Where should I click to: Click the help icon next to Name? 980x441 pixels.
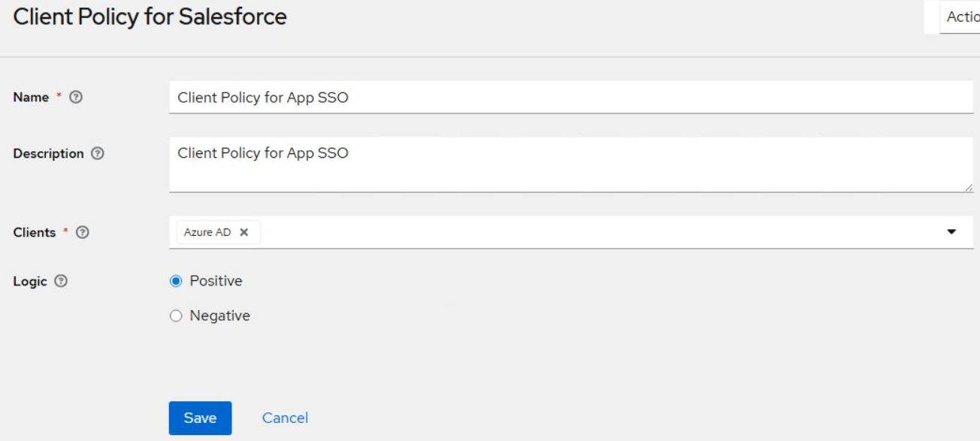(x=76, y=97)
